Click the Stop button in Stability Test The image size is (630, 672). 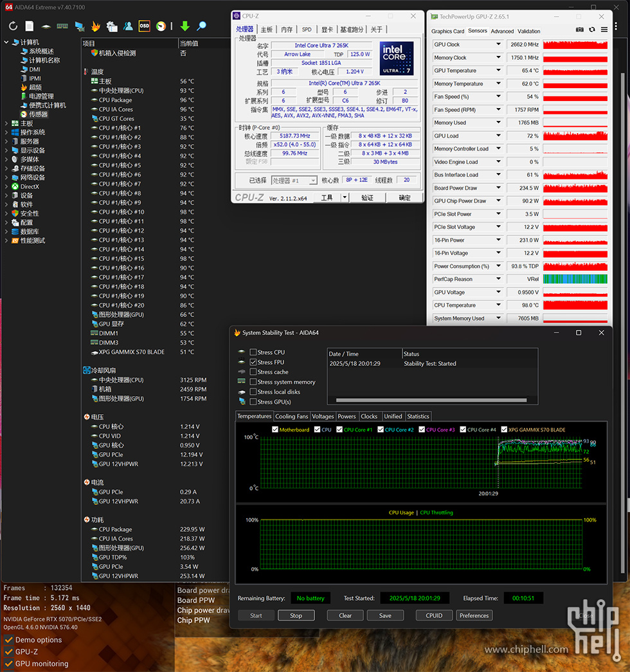296,615
